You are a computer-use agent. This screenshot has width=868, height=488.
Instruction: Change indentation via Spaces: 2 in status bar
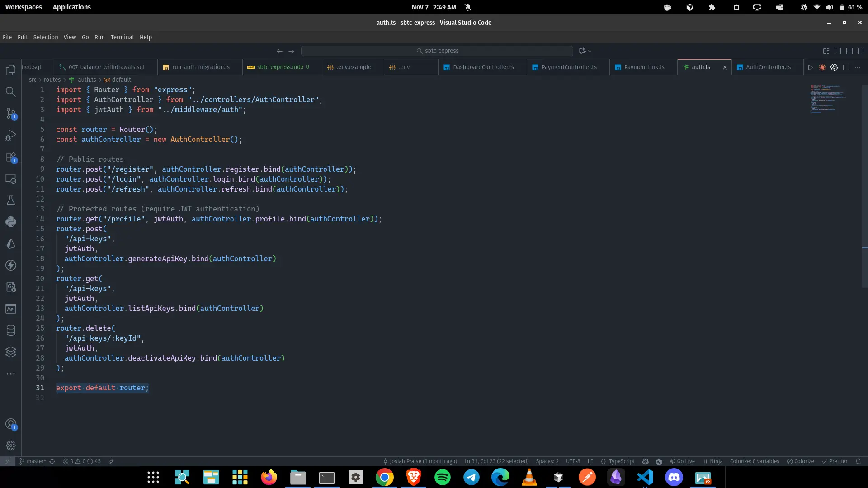pyautogui.click(x=547, y=461)
